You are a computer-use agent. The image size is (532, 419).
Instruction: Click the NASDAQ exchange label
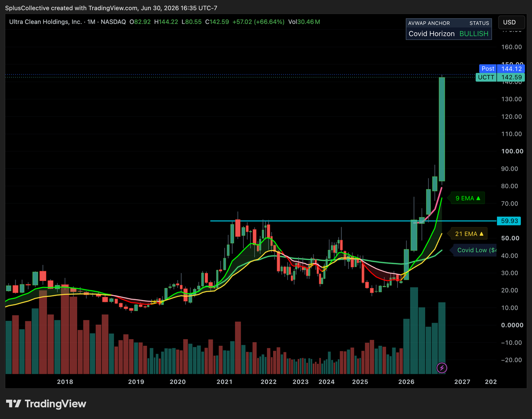114,22
